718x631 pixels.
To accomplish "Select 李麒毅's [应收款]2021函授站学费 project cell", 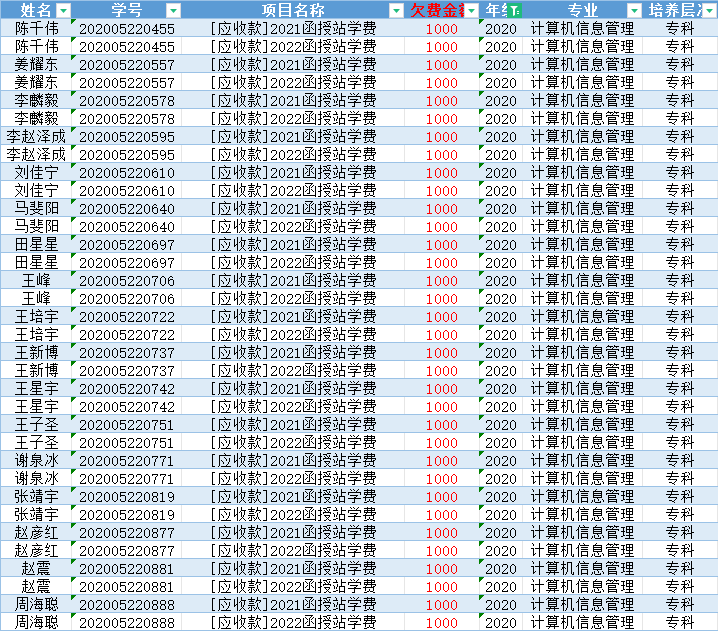I will pos(293,101).
